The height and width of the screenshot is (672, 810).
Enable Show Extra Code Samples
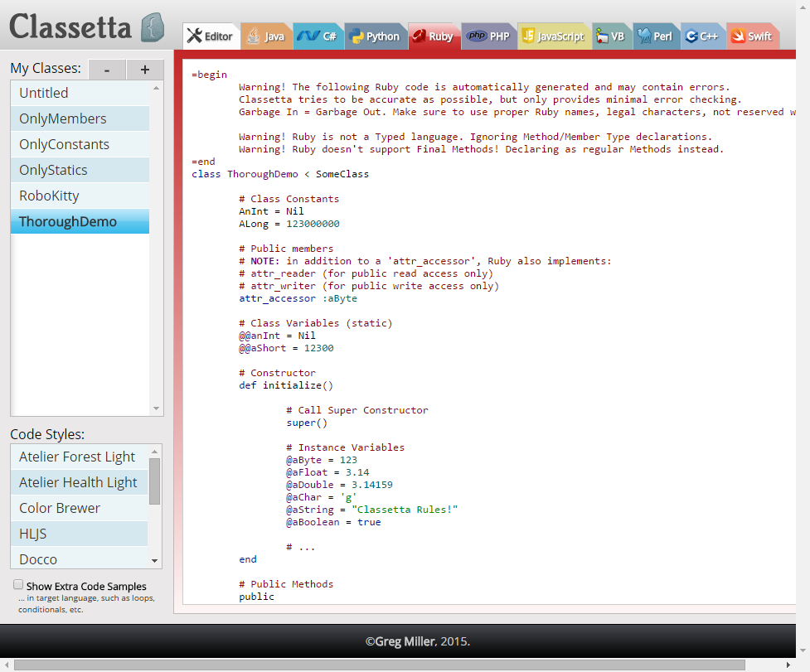[x=17, y=583]
